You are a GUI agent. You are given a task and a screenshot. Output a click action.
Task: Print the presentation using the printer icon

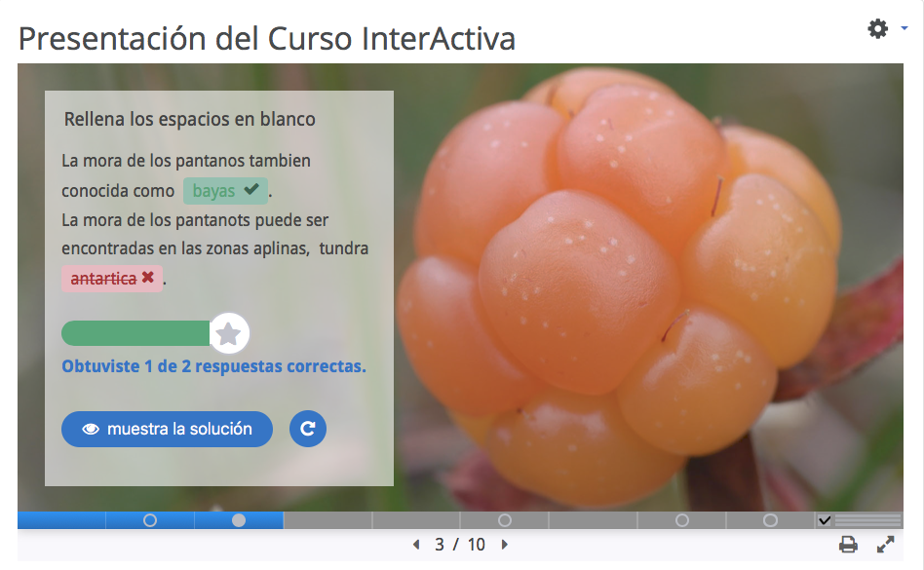848,545
